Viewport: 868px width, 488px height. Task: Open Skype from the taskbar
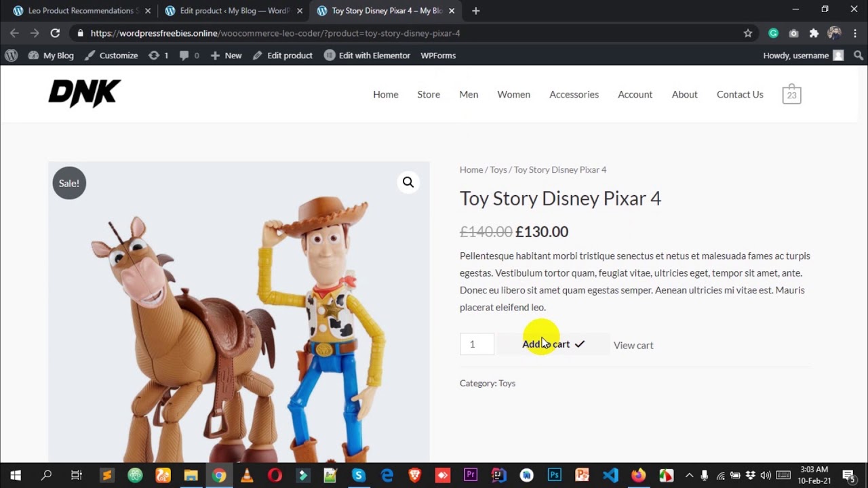(359, 476)
